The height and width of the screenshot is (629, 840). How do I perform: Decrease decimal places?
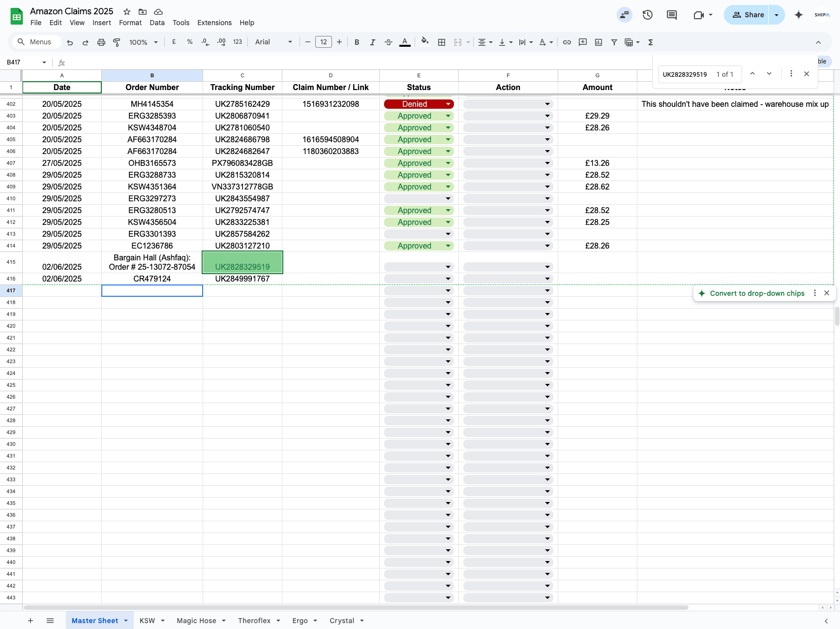click(206, 42)
